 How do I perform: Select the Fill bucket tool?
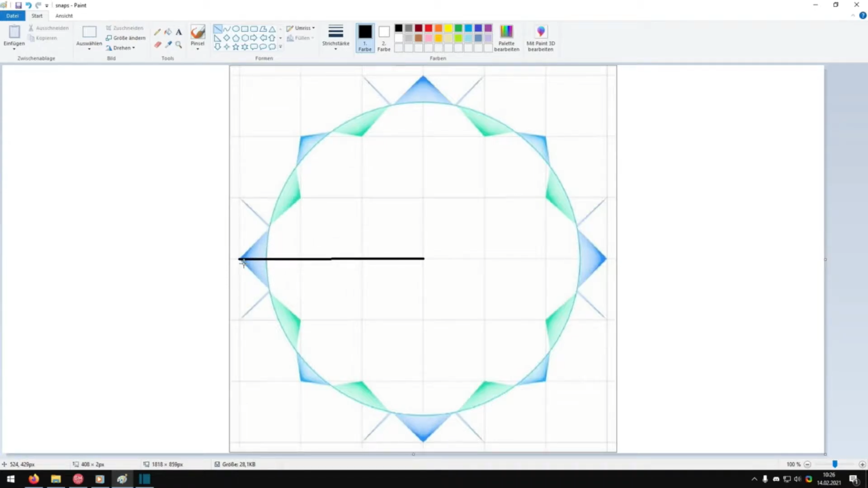tap(168, 32)
